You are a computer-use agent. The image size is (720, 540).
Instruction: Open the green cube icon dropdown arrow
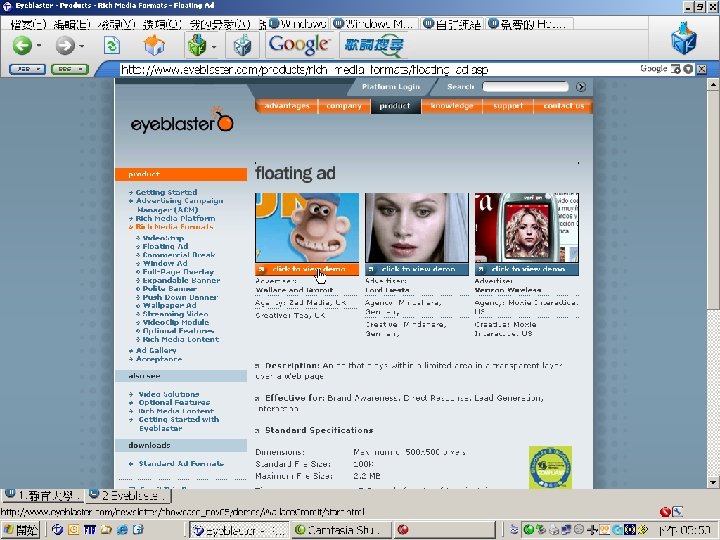[x=214, y=46]
